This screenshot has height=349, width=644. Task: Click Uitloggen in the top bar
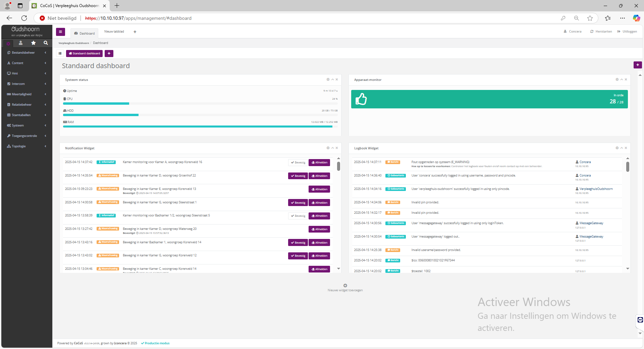627,32
